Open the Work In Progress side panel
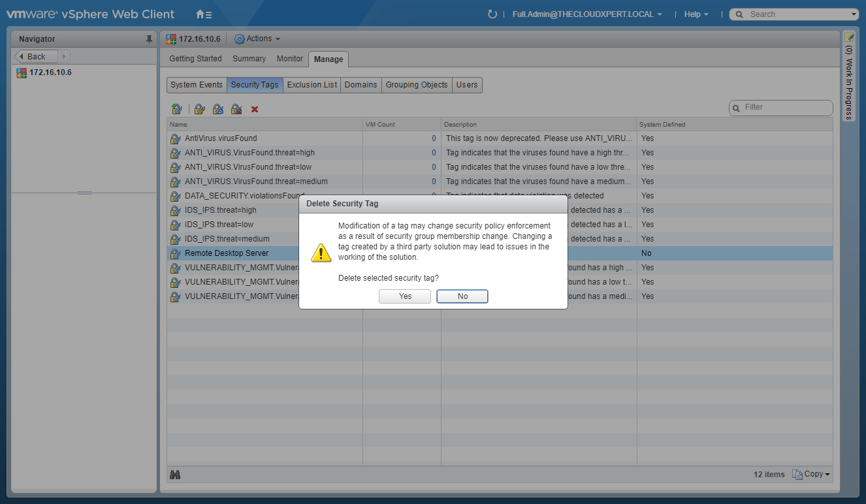866x504 pixels. click(x=849, y=77)
